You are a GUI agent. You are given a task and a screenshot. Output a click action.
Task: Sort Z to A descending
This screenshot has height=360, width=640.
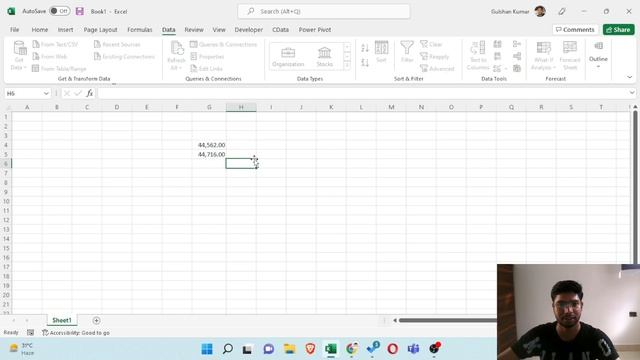click(x=365, y=62)
